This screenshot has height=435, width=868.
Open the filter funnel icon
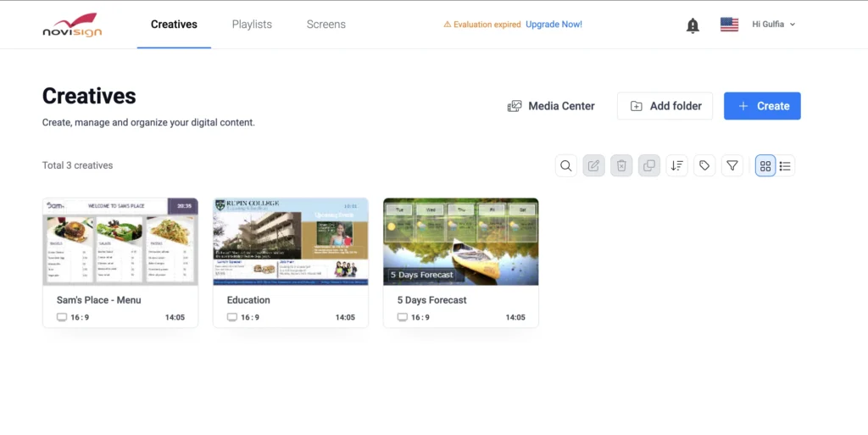tap(732, 165)
